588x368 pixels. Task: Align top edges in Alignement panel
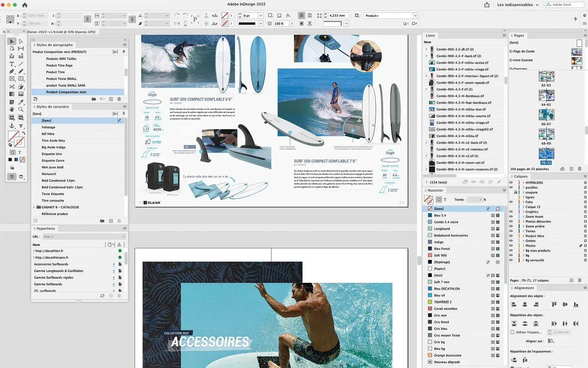(x=554, y=304)
